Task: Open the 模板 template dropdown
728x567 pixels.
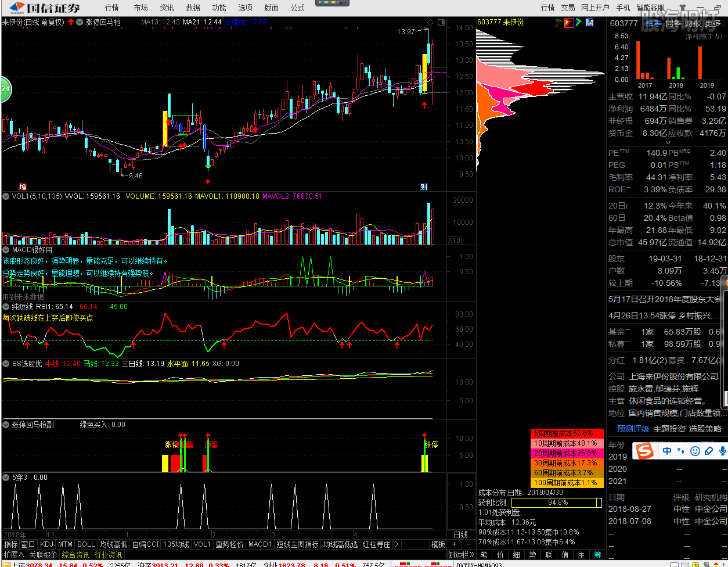Action: pos(438,544)
